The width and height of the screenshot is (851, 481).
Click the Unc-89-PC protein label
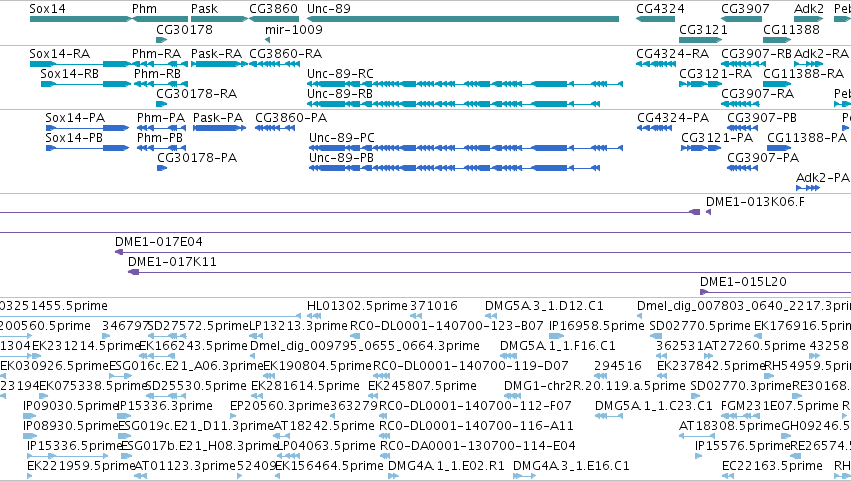[342, 138]
